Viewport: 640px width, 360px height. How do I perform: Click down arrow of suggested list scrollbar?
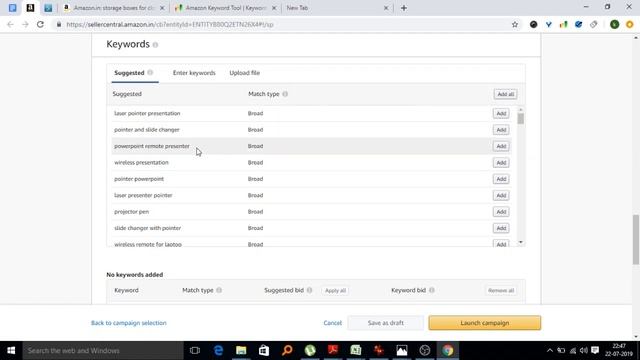(520, 242)
